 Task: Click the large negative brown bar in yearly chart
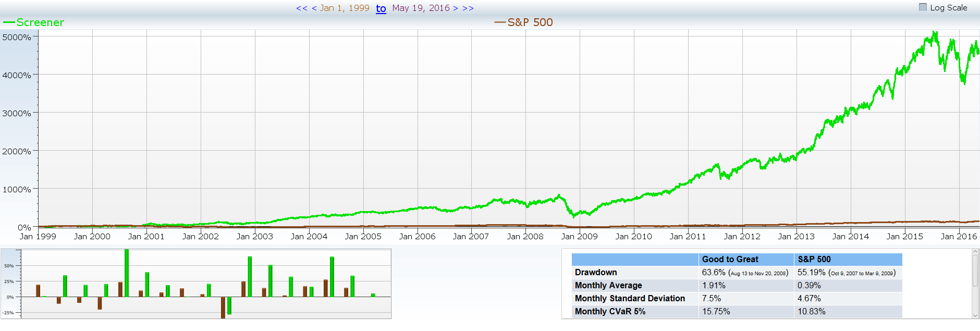tap(223, 308)
